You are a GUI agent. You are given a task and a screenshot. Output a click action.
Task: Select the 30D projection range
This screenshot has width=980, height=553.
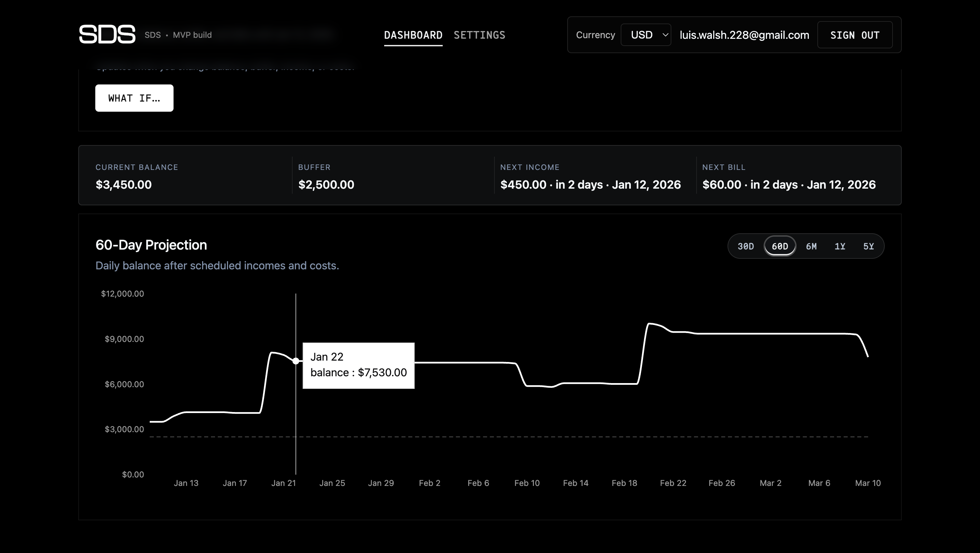tap(746, 246)
